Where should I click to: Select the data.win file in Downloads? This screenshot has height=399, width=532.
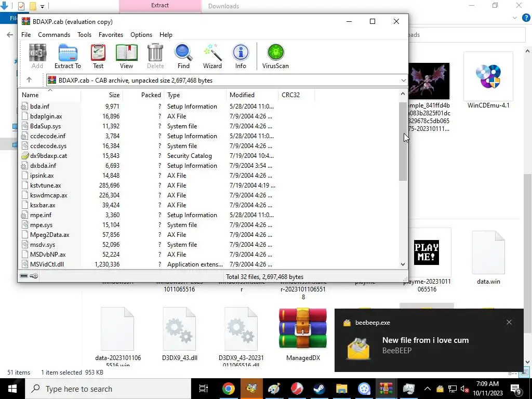[x=488, y=258]
